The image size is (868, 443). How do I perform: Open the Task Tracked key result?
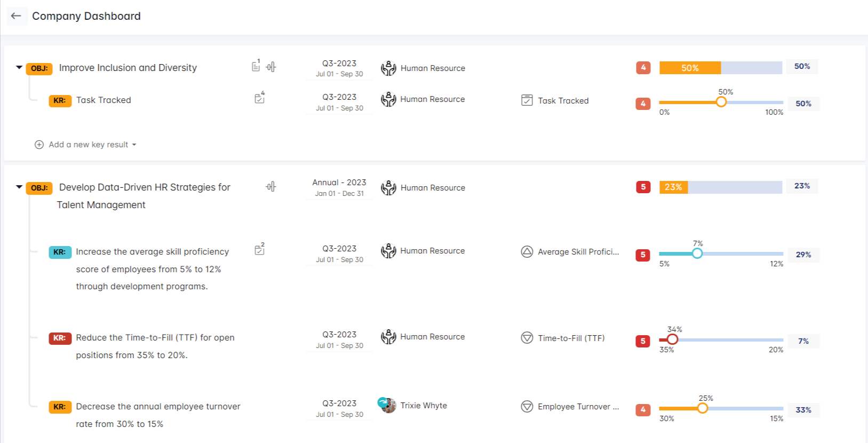click(103, 100)
